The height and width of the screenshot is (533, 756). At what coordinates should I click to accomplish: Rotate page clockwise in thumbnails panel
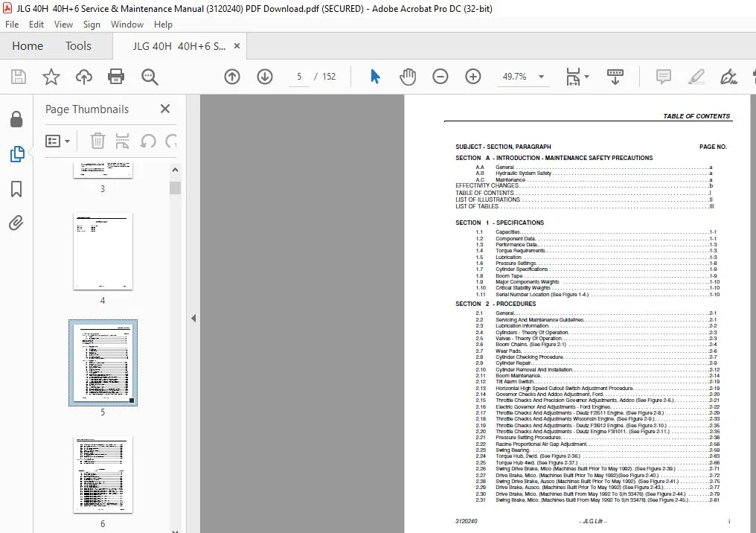click(x=170, y=141)
